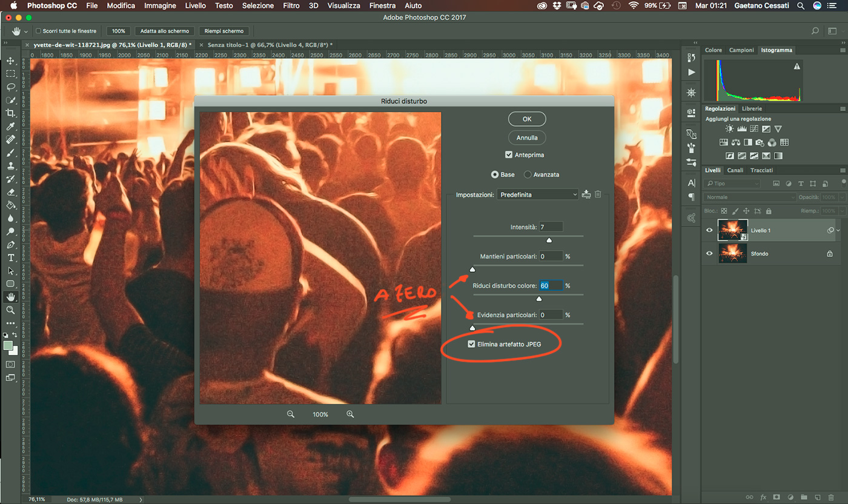Open the Istogramma panel menu
Screen dimensions: 848x504
(x=843, y=50)
